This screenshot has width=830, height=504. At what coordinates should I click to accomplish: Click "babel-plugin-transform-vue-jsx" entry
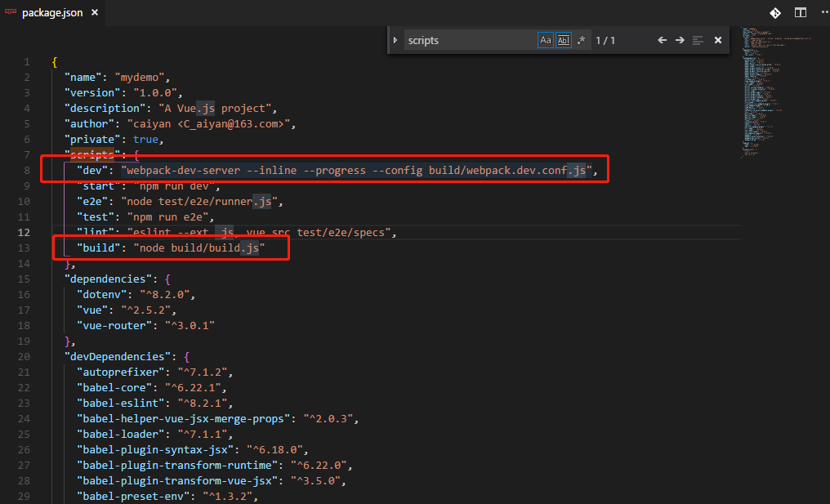pyautogui.click(x=176, y=480)
